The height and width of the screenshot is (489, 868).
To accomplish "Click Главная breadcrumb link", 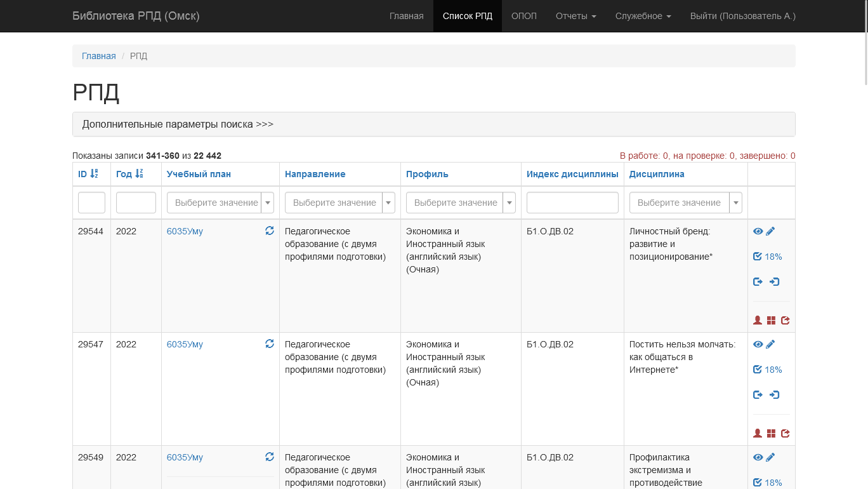I will pyautogui.click(x=99, y=56).
